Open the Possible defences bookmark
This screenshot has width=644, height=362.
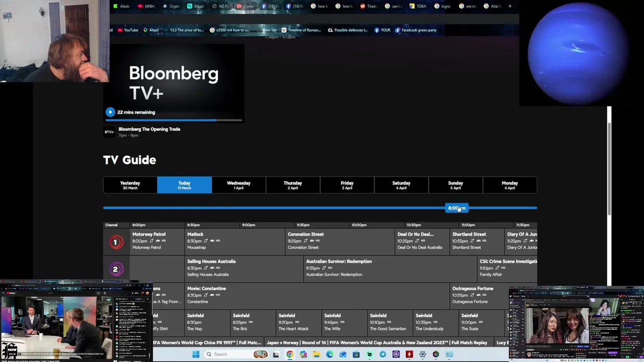(x=348, y=30)
